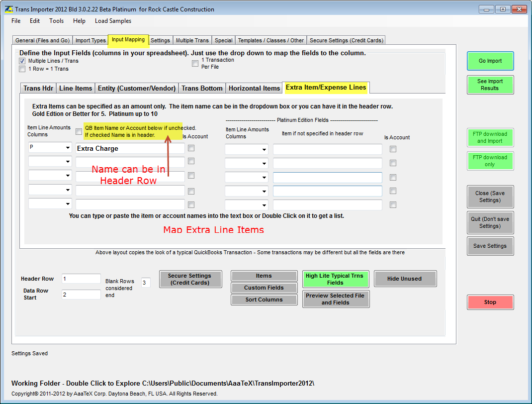Select the Line Items sub-tab
This screenshot has height=404, width=532.
click(76, 88)
